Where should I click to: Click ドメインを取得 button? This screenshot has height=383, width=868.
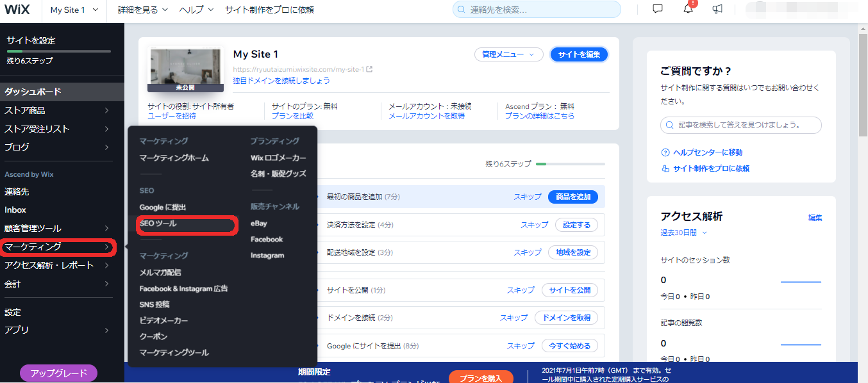coord(567,318)
